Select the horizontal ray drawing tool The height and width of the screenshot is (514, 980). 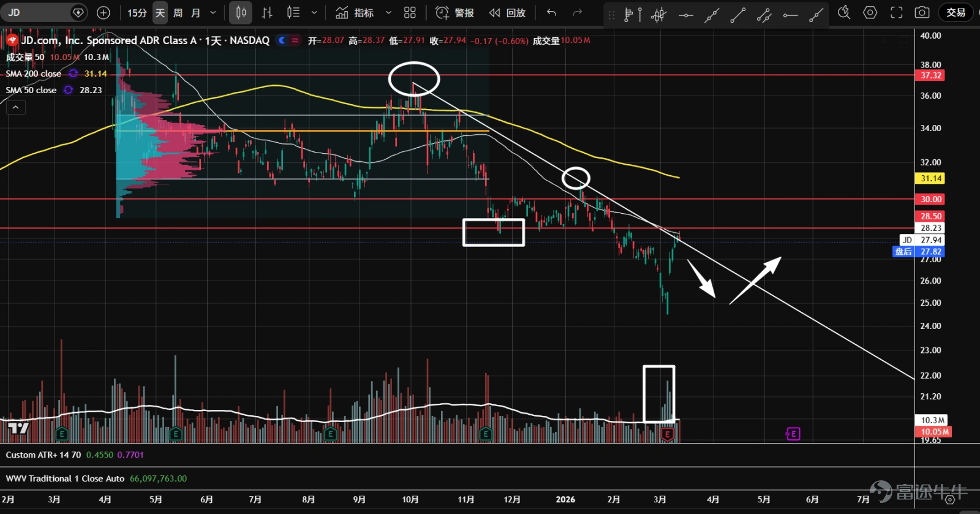coord(790,15)
